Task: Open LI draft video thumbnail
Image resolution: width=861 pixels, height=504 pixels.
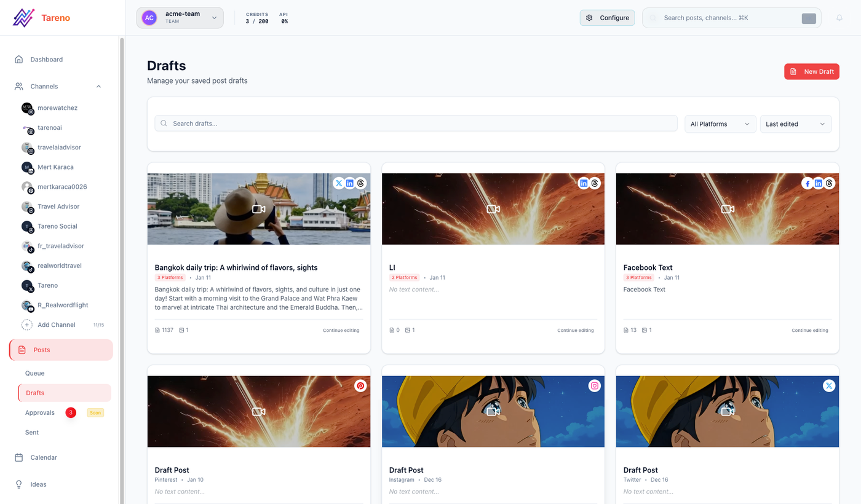Action: [x=493, y=209]
